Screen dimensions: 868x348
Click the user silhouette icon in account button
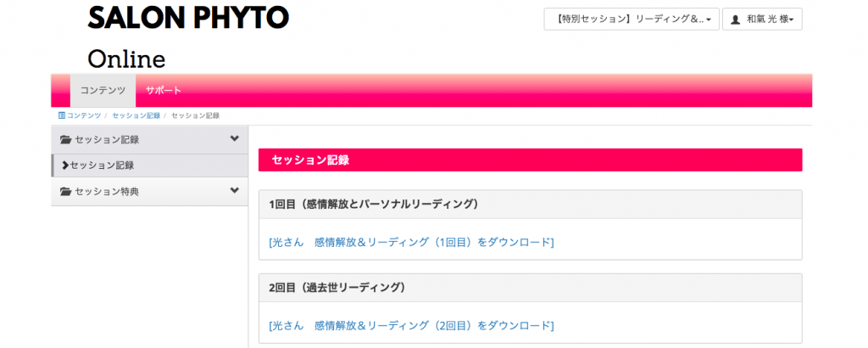click(x=735, y=20)
